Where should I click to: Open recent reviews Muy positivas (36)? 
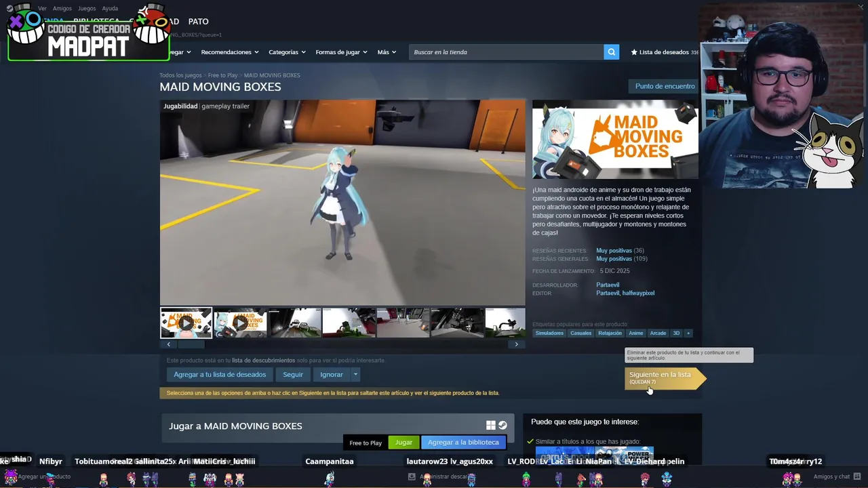point(620,250)
